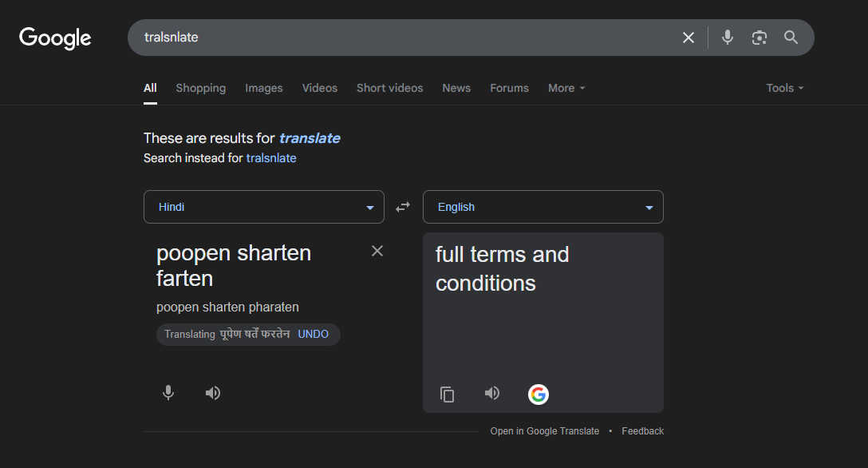Open search by image camera icon

point(759,38)
